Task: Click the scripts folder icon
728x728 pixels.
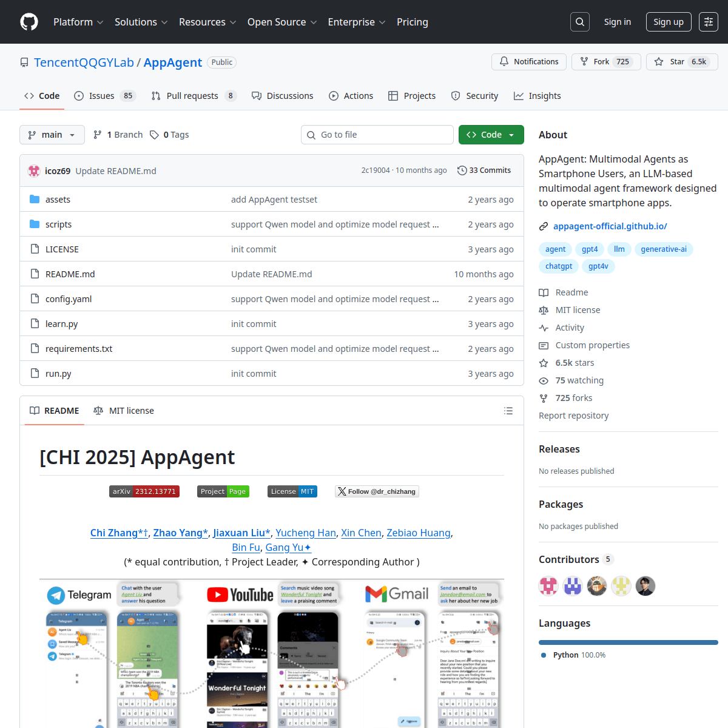Action: (35, 224)
